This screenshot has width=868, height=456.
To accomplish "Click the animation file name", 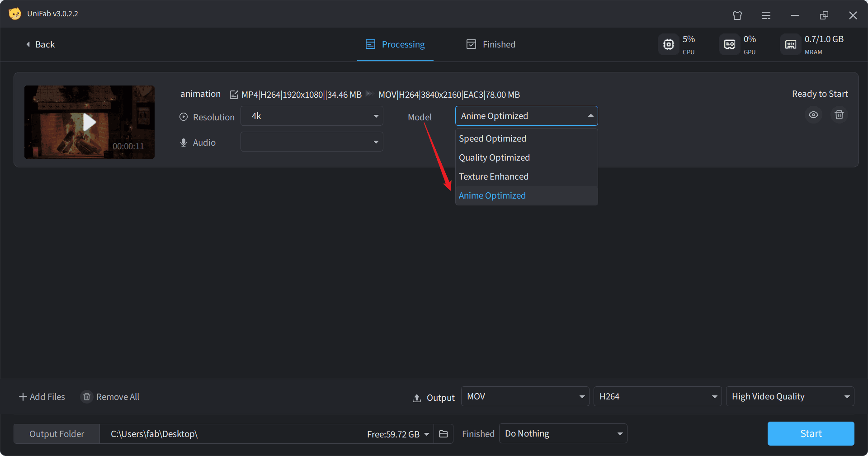I will point(200,94).
